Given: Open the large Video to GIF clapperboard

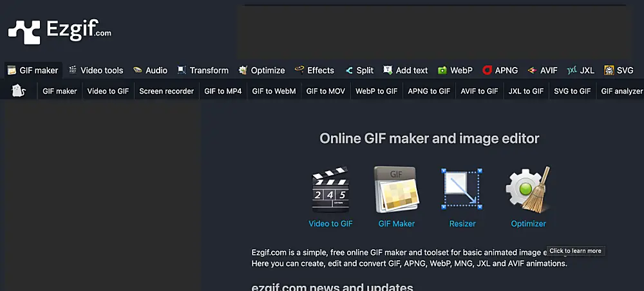Looking at the screenshot, I should [330, 189].
